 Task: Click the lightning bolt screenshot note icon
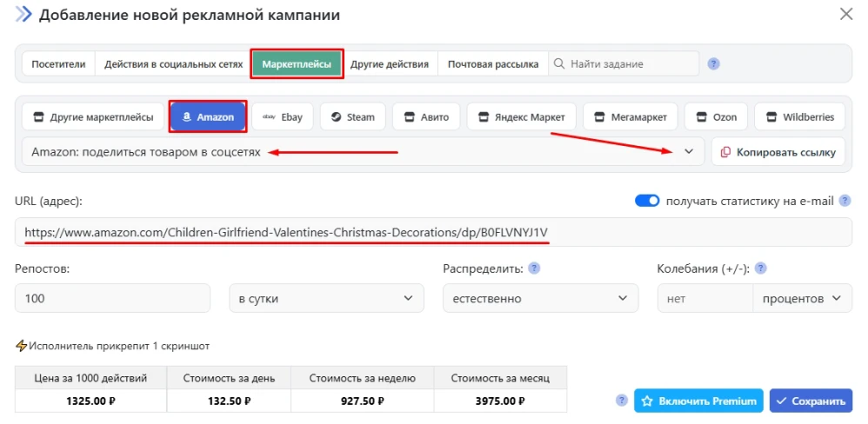tap(22, 347)
